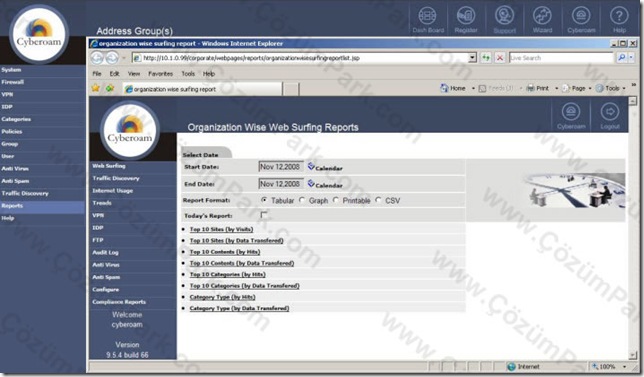
Task: Open Category Type (by Hits) report
Action: coord(223,297)
